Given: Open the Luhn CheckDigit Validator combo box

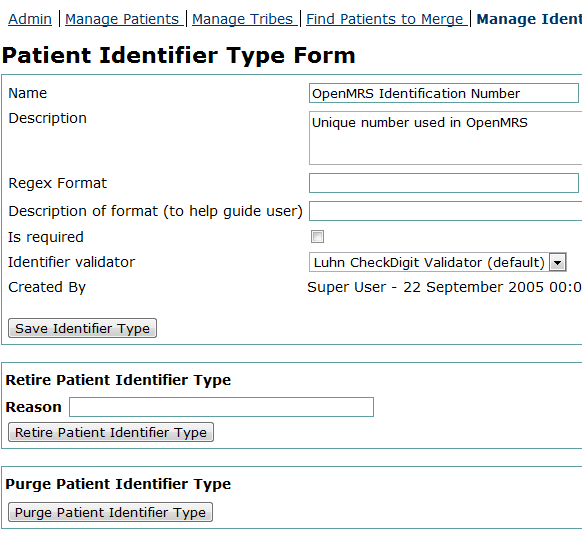Looking at the screenshot, I should (438, 262).
